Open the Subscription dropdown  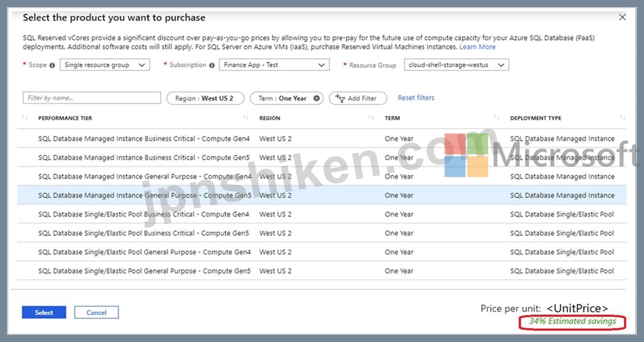(274, 65)
